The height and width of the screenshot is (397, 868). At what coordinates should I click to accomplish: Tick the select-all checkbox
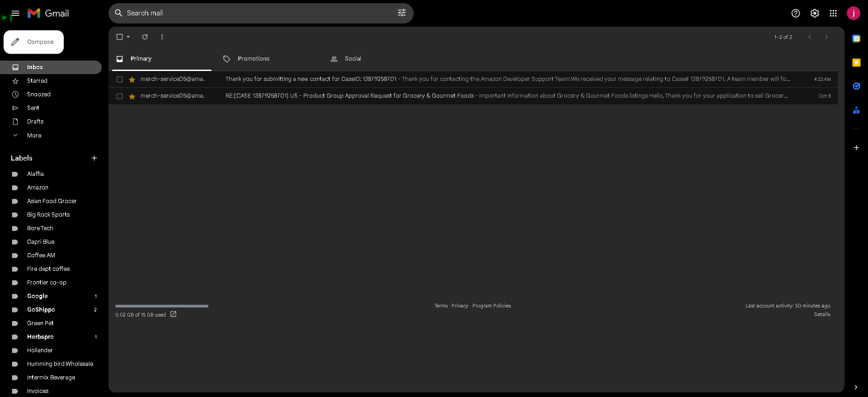[120, 37]
